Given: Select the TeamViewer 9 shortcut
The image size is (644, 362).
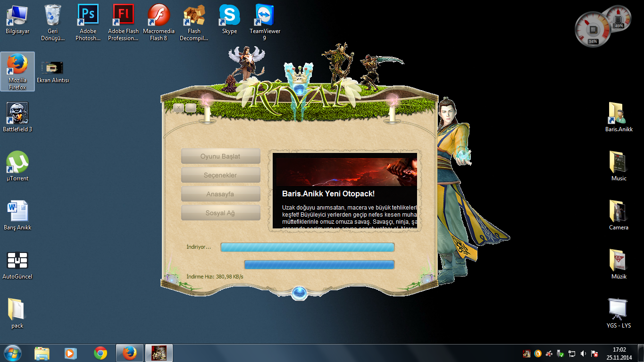Looking at the screenshot, I should coord(265,23).
